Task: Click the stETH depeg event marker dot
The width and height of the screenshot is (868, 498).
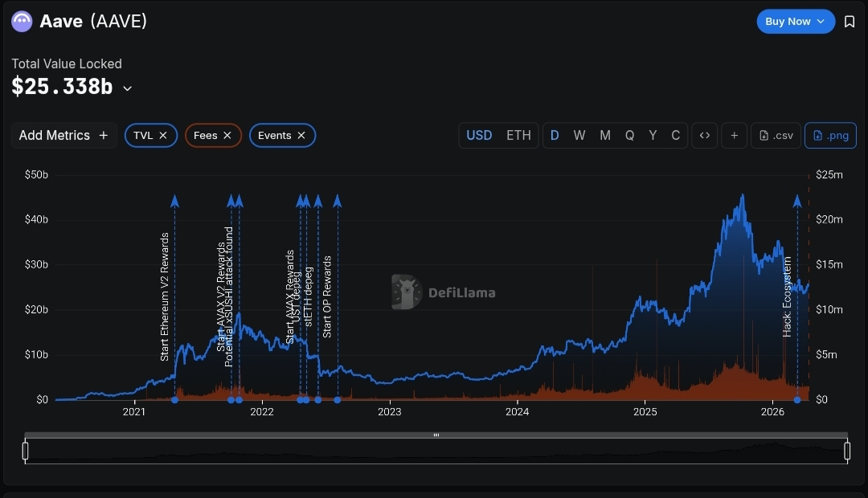Action: 317,399
